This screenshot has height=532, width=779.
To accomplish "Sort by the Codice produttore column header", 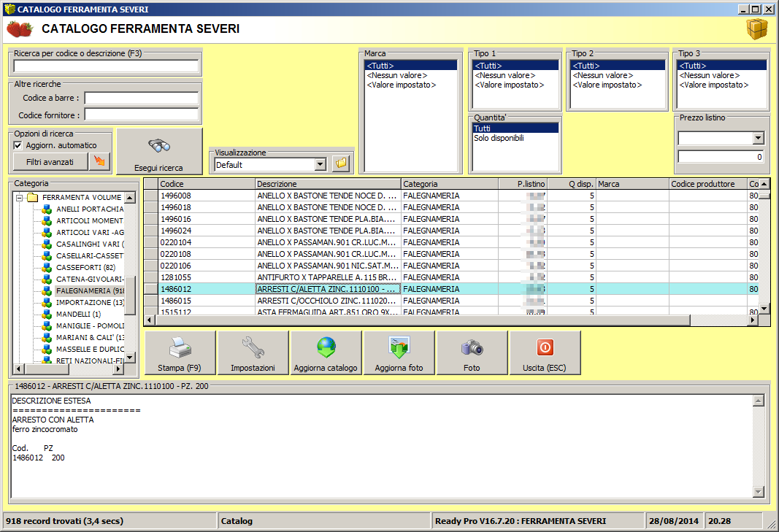I will tap(708, 184).
